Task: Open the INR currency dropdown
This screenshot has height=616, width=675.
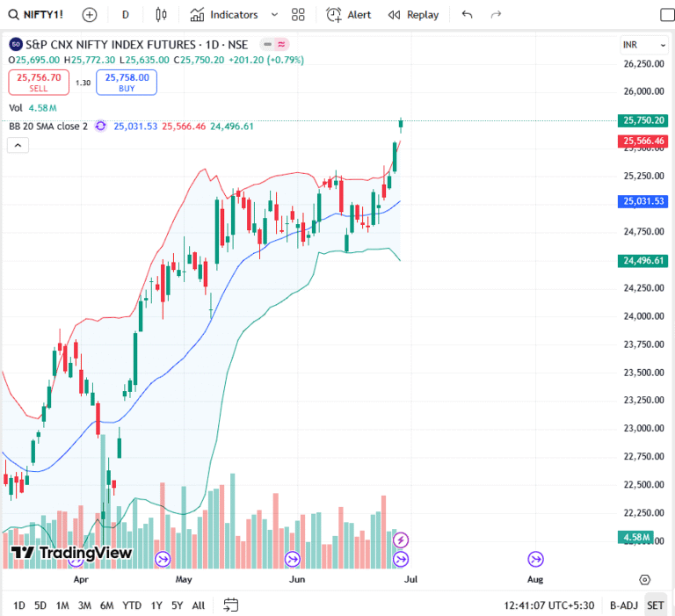Action: 644,45
